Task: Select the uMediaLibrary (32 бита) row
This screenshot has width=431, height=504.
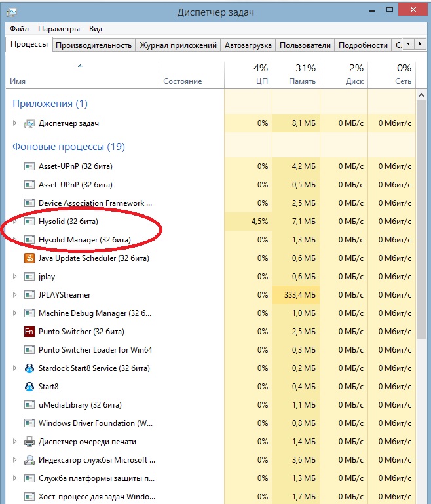Action: 210,404
